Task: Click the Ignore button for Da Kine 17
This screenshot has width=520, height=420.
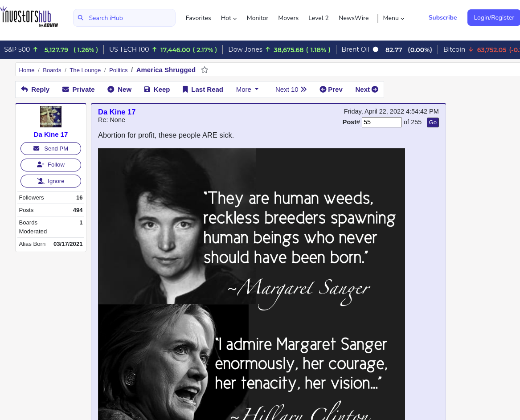Action: [51, 181]
